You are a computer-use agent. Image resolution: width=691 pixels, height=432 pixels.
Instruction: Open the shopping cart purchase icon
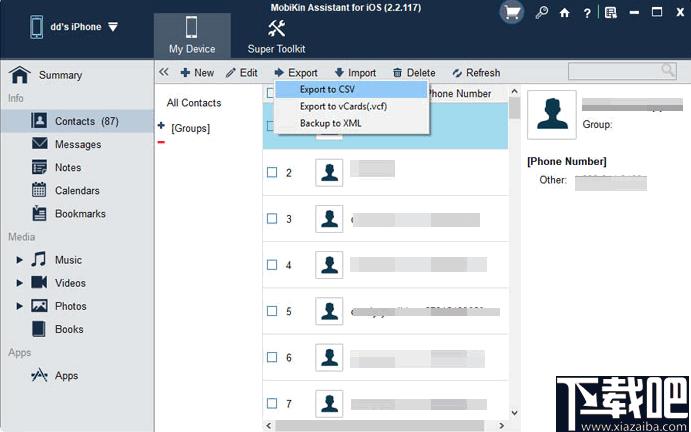pyautogui.click(x=512, y=13)
